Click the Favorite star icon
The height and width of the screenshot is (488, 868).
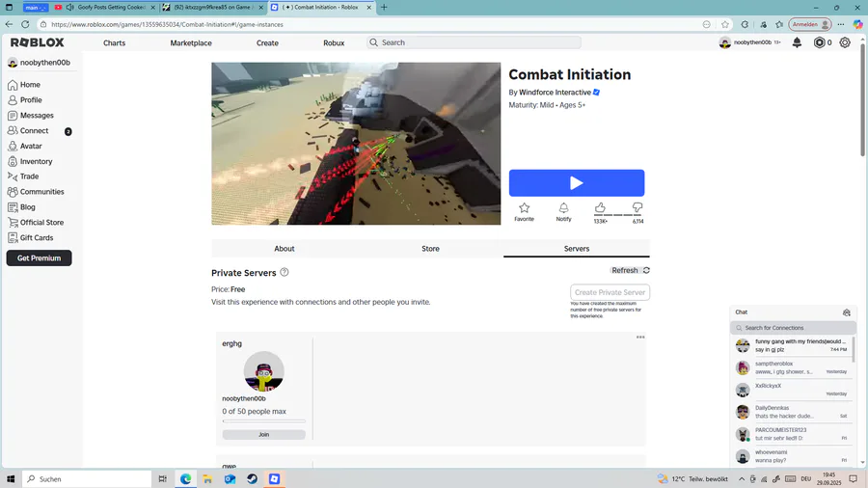point(525,208)
